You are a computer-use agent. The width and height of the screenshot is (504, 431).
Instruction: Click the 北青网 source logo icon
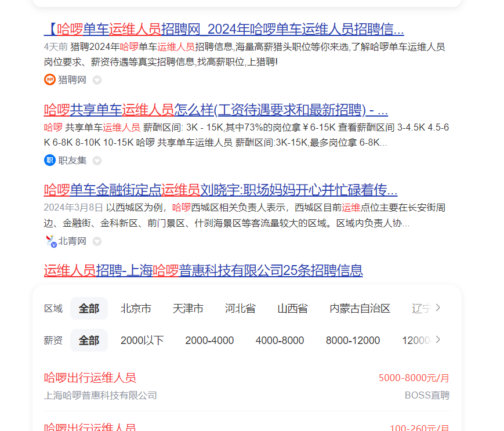click(50, 241)
